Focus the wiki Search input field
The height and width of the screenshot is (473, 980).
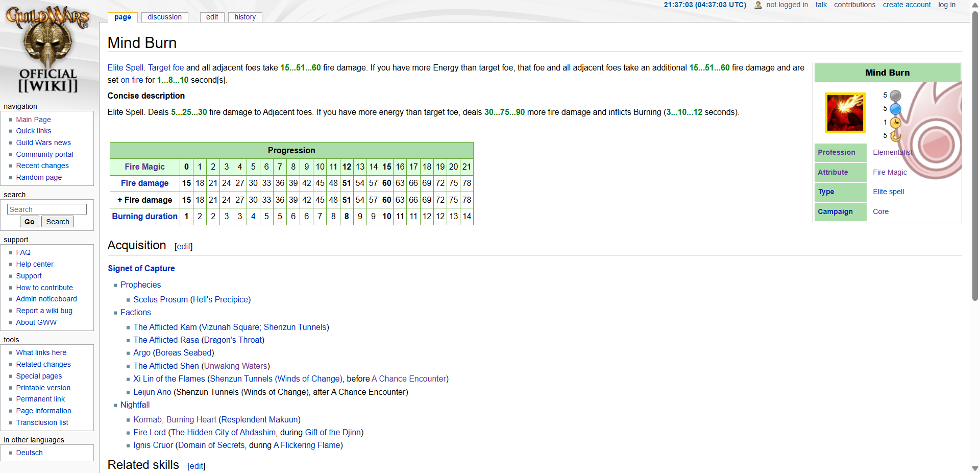click(47, 209)
